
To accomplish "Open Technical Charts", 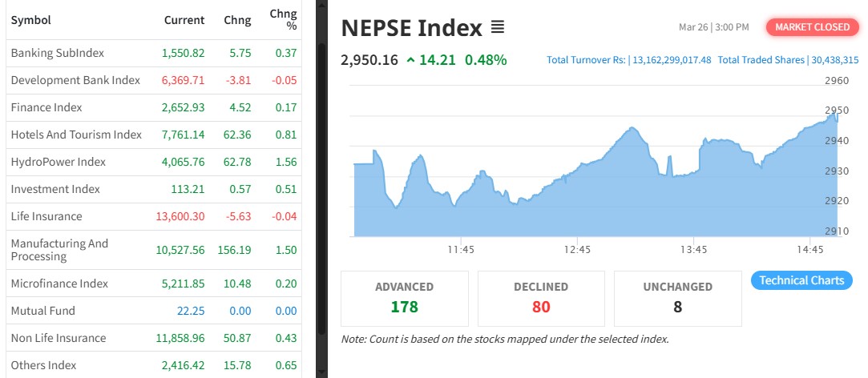I will (801, 280).
